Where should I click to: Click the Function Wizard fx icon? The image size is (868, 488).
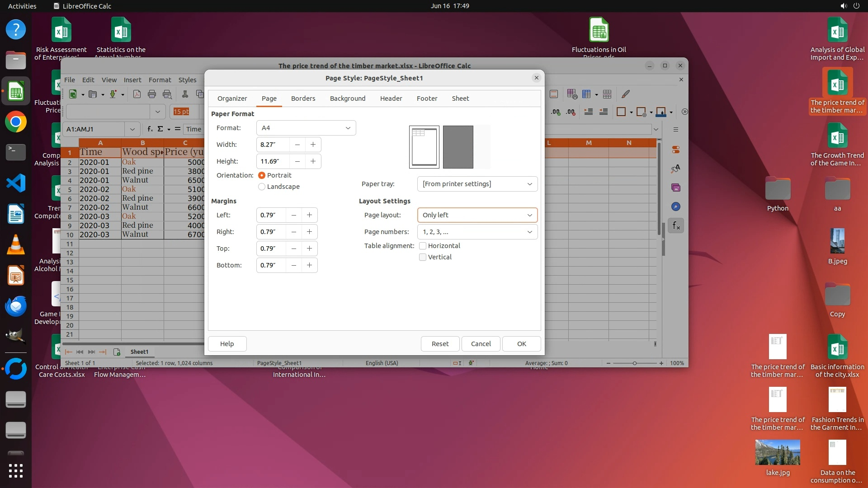tap(150, 129)
